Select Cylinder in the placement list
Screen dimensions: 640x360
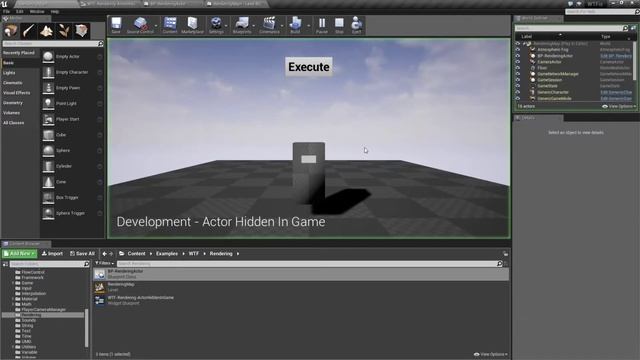pyautogui.click(x=72, y=166)
